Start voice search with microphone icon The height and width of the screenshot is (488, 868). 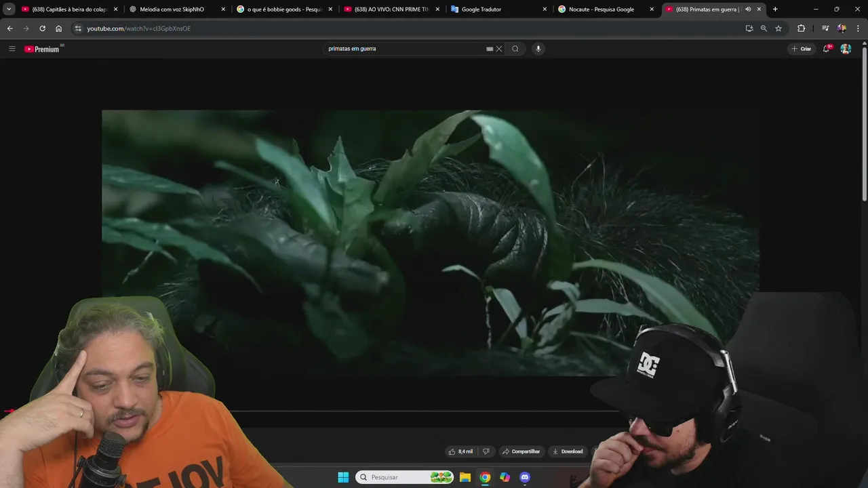click(x=538, y=49)
